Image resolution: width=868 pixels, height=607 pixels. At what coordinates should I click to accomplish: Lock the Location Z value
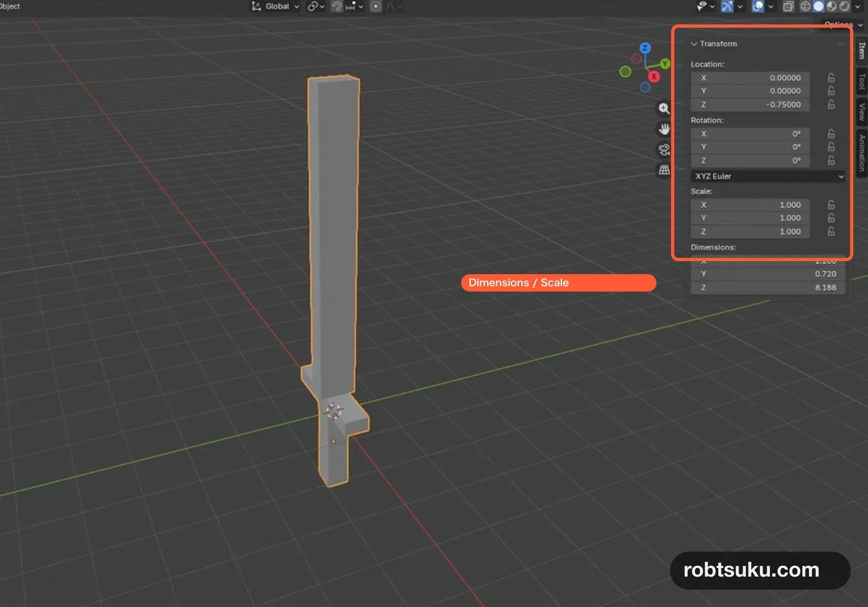(831, 105)
